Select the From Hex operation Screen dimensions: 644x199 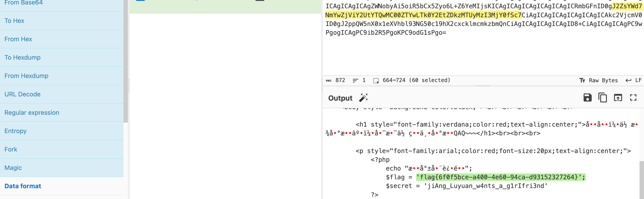(x=61, y=39)
